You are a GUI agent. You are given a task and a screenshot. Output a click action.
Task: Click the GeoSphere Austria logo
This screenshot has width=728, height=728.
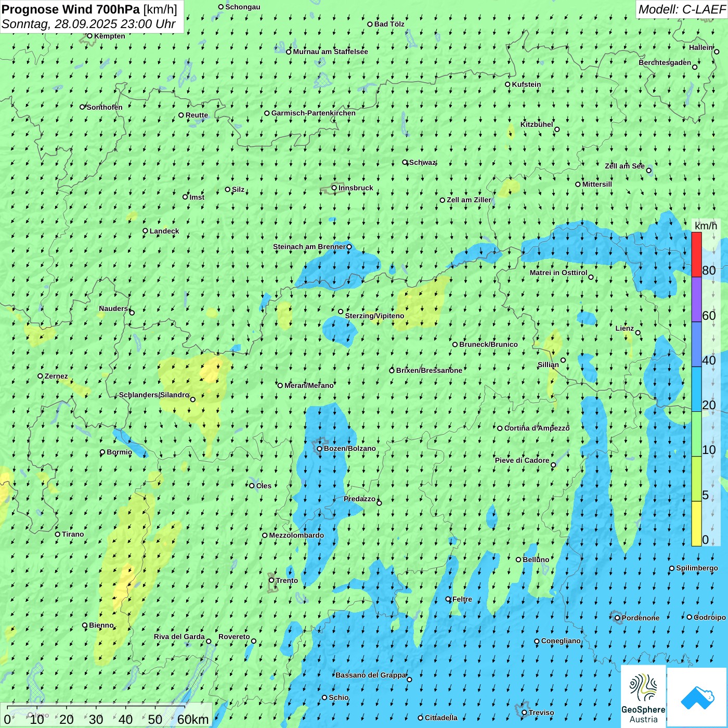tap(643, 697)
